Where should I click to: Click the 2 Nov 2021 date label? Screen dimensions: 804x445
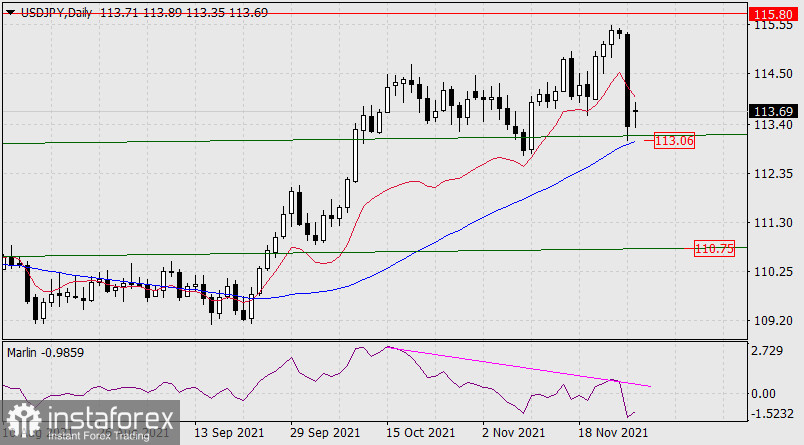tap(514, 433)
